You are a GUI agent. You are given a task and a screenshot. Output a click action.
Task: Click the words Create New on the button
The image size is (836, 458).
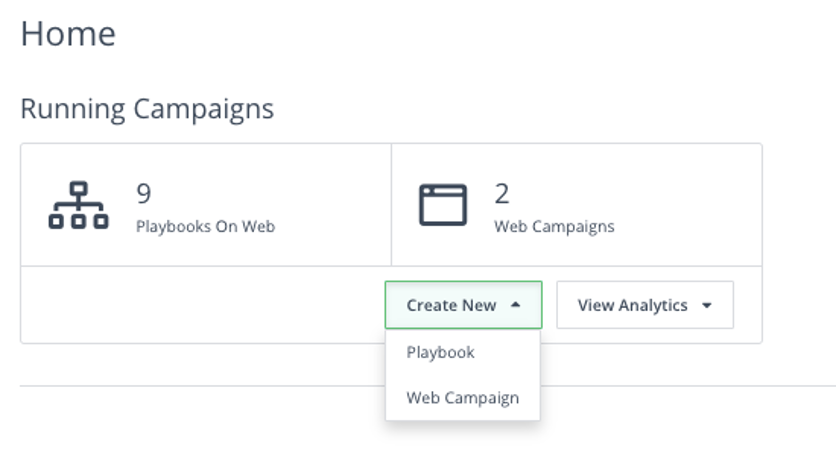click(451, 305)
